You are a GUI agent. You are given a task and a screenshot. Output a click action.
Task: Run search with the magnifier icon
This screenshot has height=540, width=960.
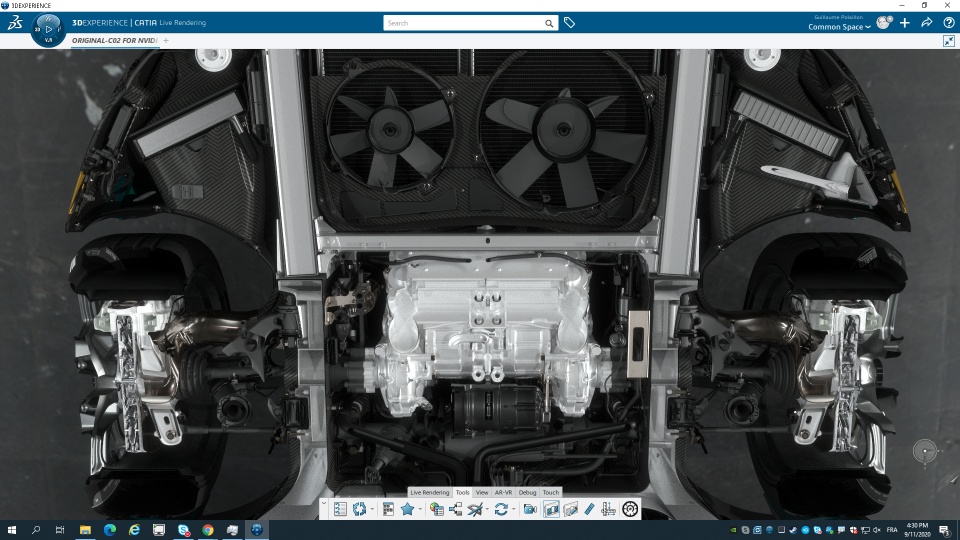pos(549,23)
